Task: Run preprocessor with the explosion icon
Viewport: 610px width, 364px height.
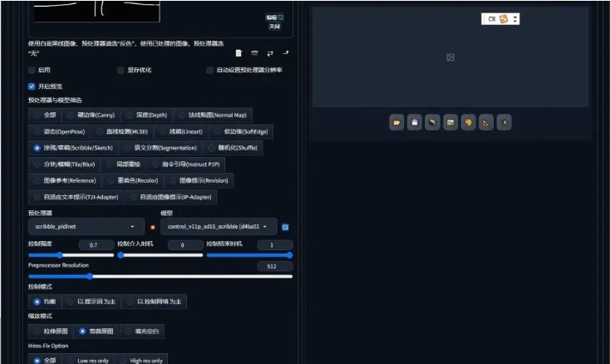Action: [153, 227]
